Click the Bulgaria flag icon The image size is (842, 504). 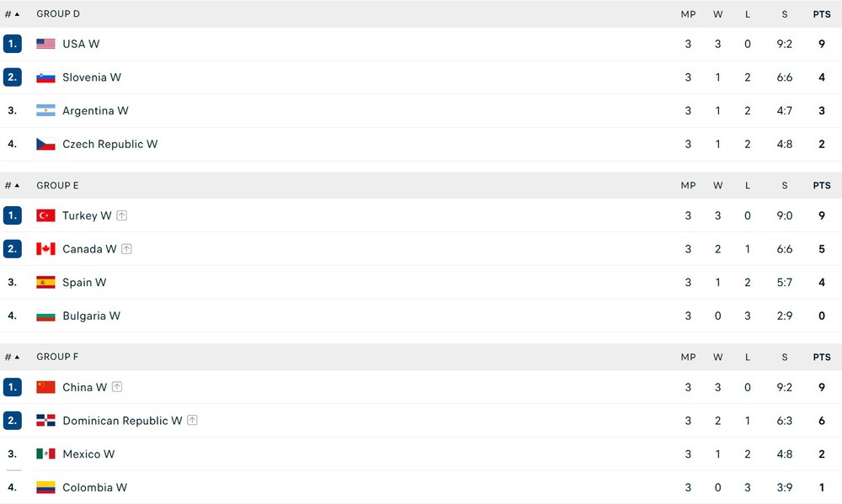coord(45,316)
